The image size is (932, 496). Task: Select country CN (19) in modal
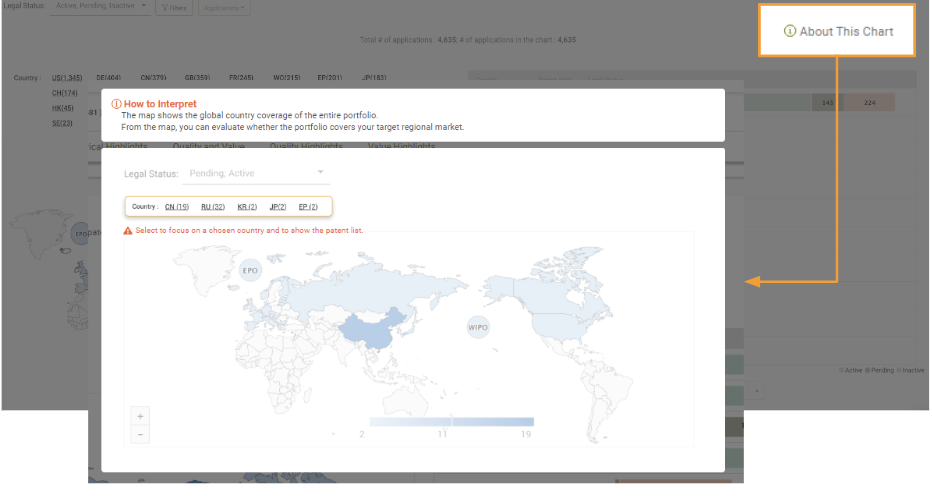177,207
